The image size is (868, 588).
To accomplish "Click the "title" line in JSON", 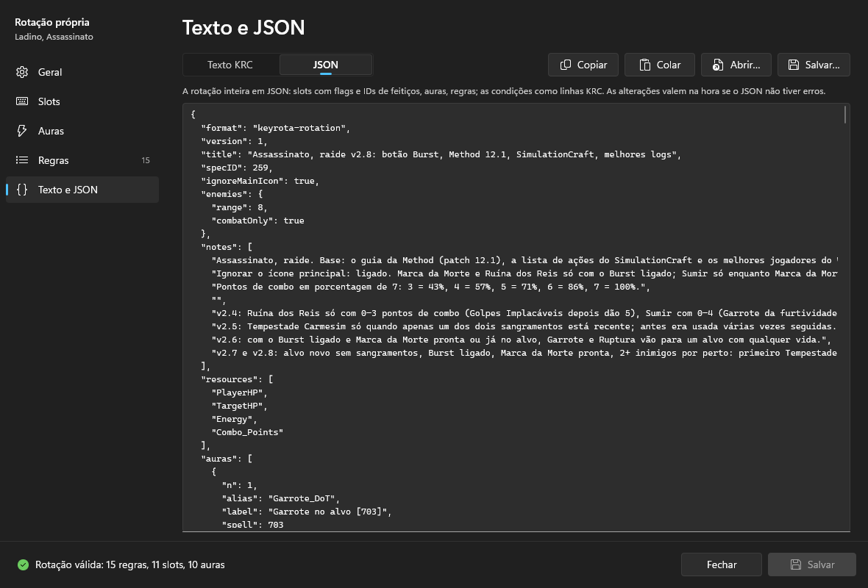I will (441, 154).
